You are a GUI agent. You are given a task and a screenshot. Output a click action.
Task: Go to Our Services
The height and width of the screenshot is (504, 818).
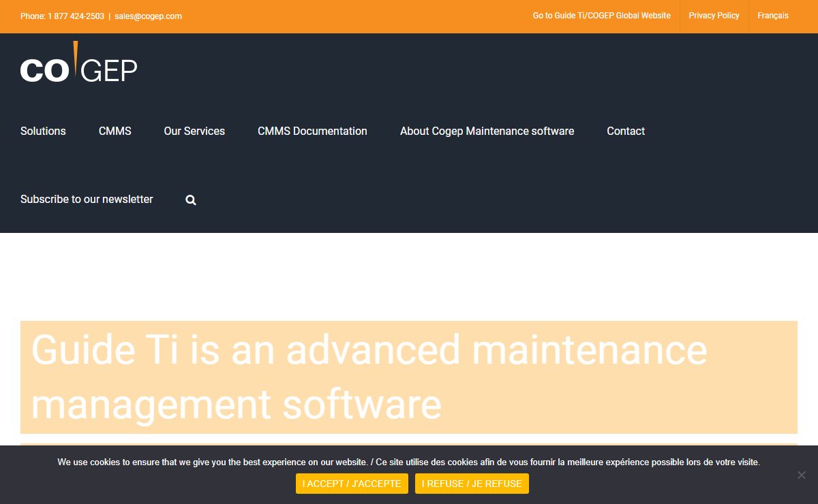point(194,131)
